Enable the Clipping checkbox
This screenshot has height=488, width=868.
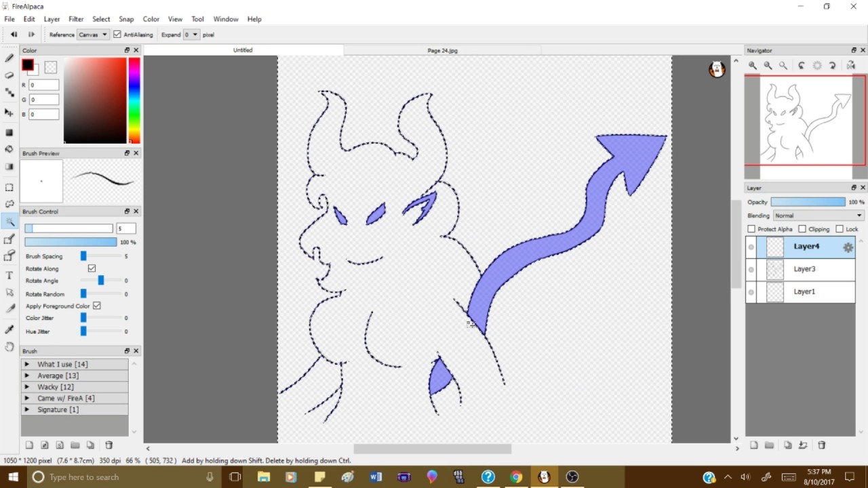coord(802,229)
